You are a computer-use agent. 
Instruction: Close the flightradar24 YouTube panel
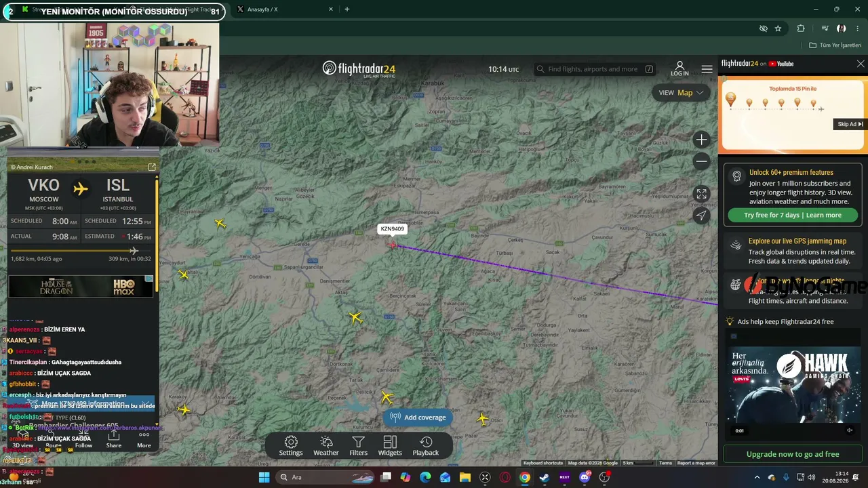pos(861,64)
